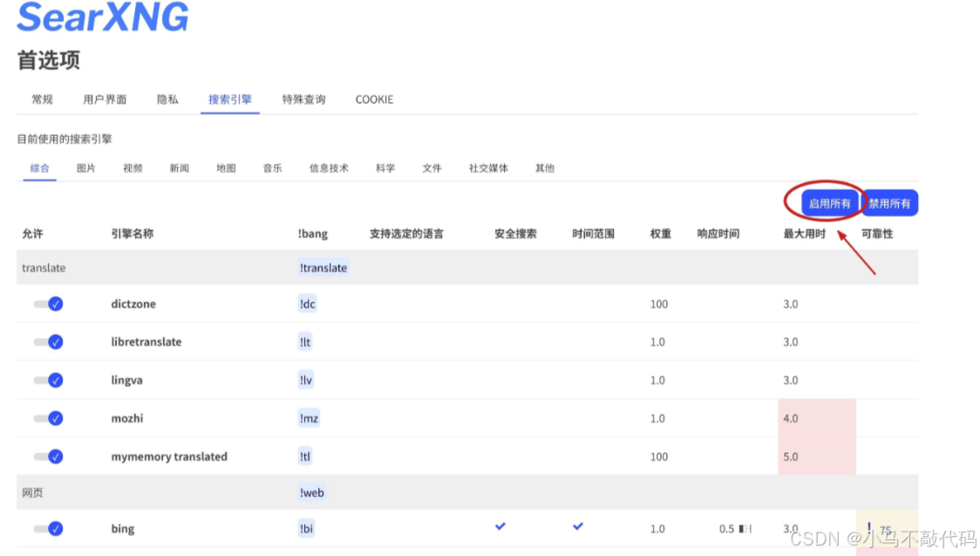The height and width of the screenshot is (556, 980).
Task: Switch to the 常规 preferences tab
Action: [x=43, y=99]
